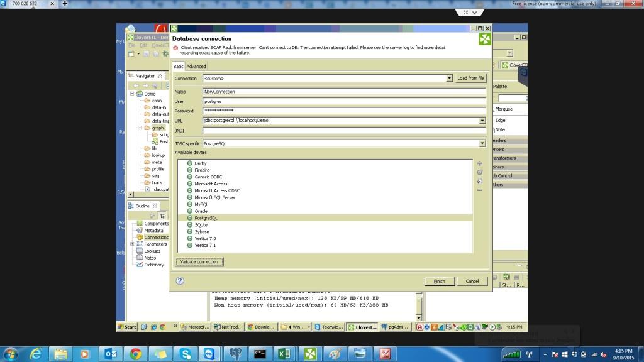Open Skype from the local taskbar
Viewport: 644px width, 362px height.
point(186,354)
